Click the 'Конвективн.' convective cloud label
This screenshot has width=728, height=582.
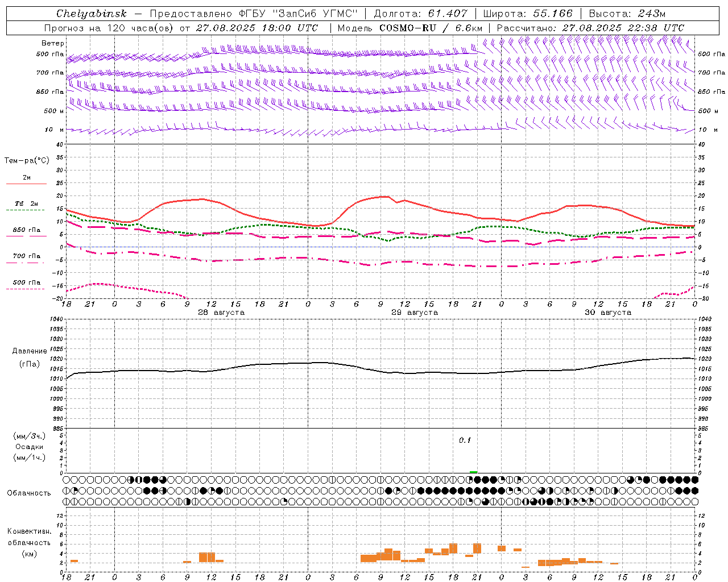click(30, 531)
